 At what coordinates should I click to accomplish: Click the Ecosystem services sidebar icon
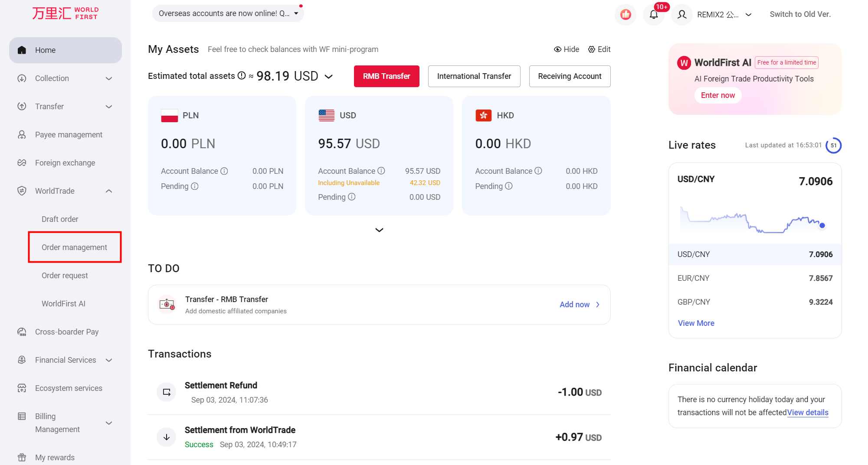pos(22,388)
